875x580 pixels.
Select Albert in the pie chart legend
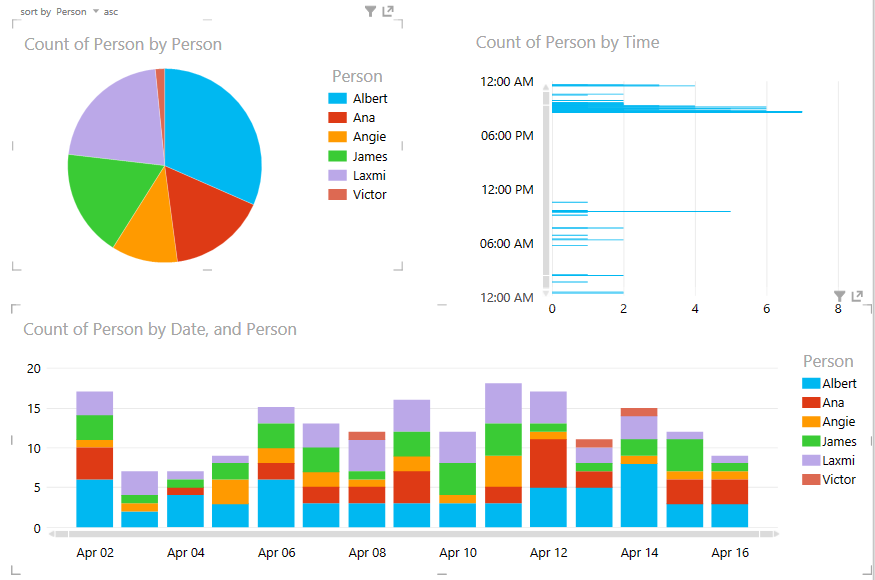click(x=369, y=99)
